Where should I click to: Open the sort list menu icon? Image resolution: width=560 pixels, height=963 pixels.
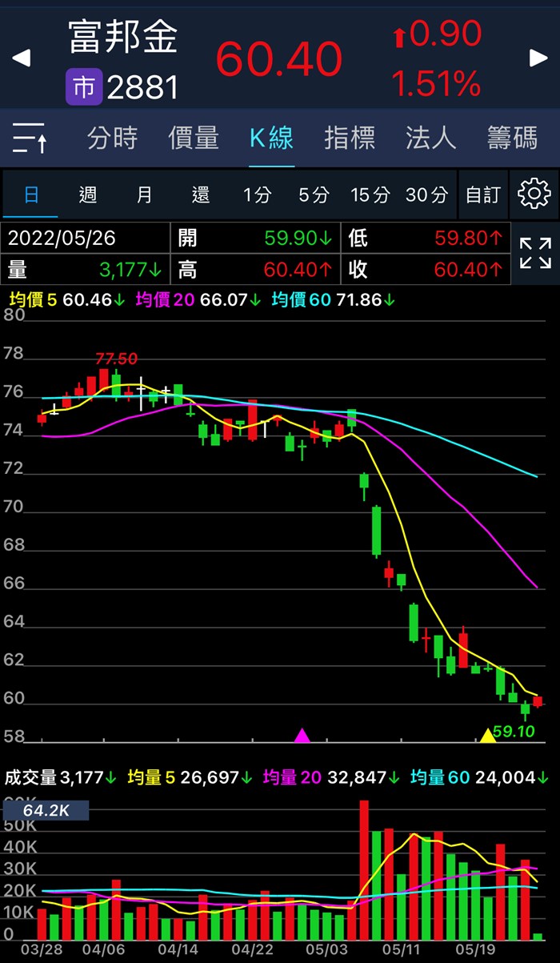[x=30, y=138]
